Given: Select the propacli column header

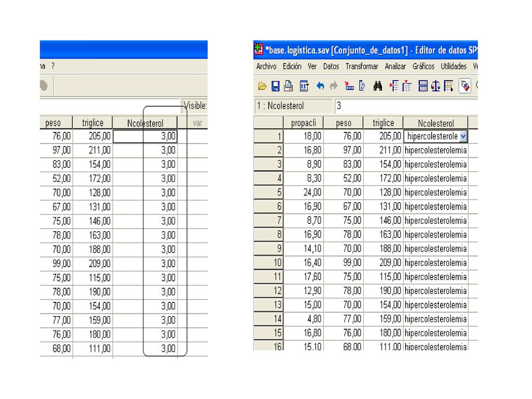Looking at the screenshot, I should click(303, 123).
